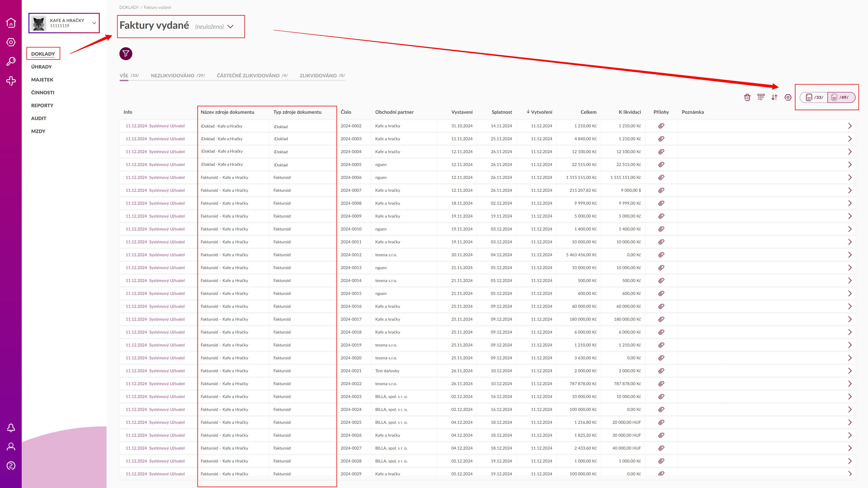Select the NEZLIKVIDOVÁNO /29/ tab
Screen dimensions: 868x488
[x=178, y=76]
